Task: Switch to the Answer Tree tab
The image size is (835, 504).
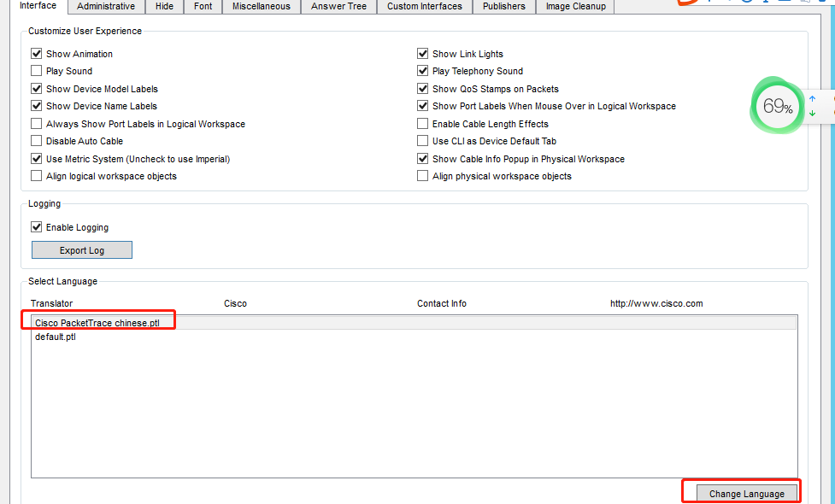Action: (338, 6)
